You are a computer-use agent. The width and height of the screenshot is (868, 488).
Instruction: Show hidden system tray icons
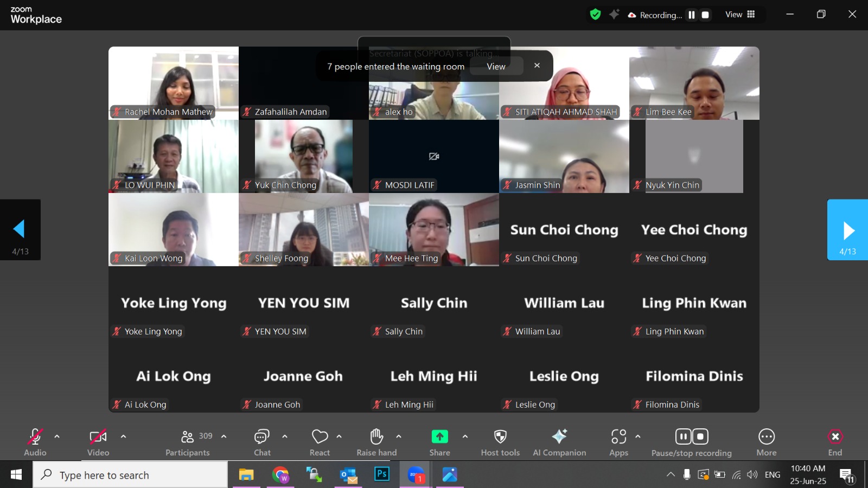pos(671,474)
